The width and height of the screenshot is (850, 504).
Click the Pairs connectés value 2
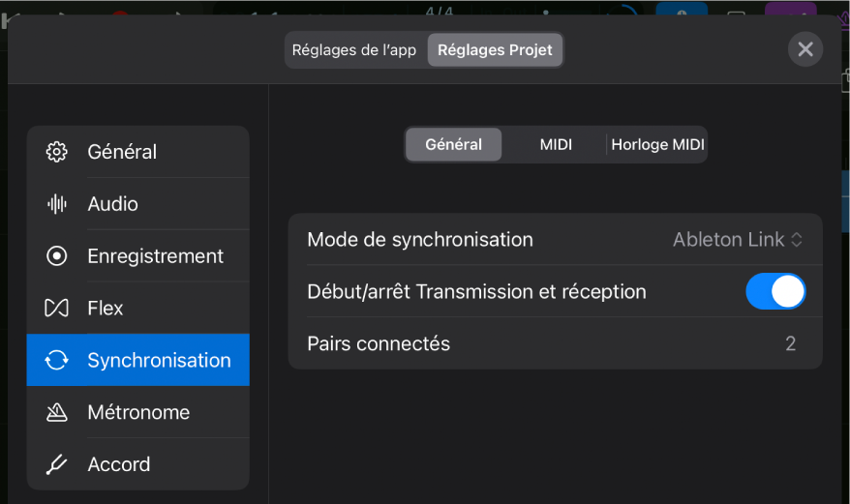tap(790, 343)
